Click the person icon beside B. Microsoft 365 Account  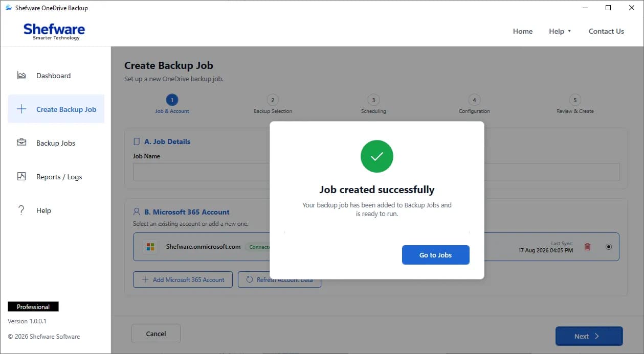coord(137,211)
